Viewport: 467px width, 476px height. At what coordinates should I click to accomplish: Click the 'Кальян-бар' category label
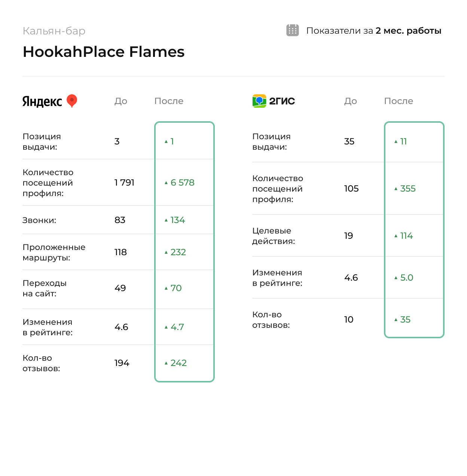pyautogui.click(x=54, y=31)
